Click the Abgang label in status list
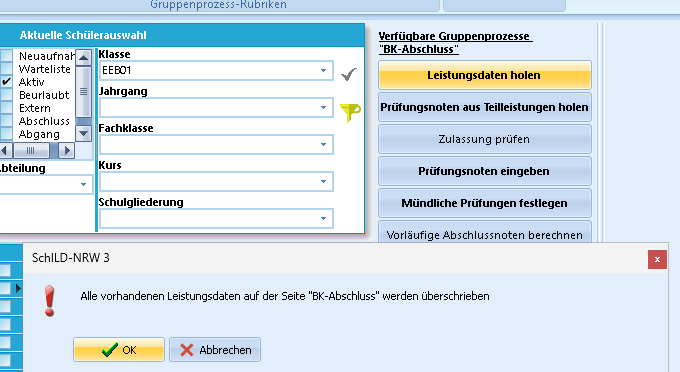 39,134
